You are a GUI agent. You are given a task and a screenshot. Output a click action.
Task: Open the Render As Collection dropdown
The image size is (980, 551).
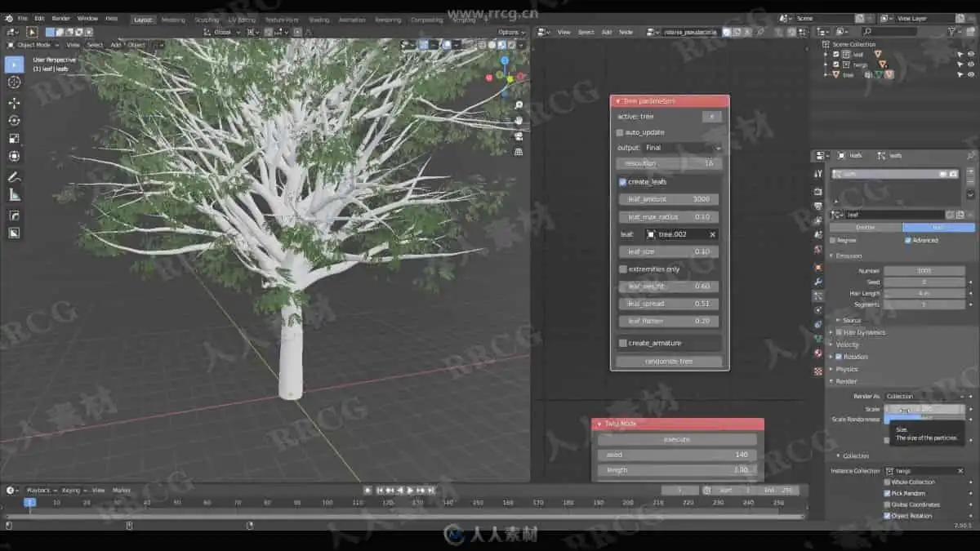tap(924, 397)
